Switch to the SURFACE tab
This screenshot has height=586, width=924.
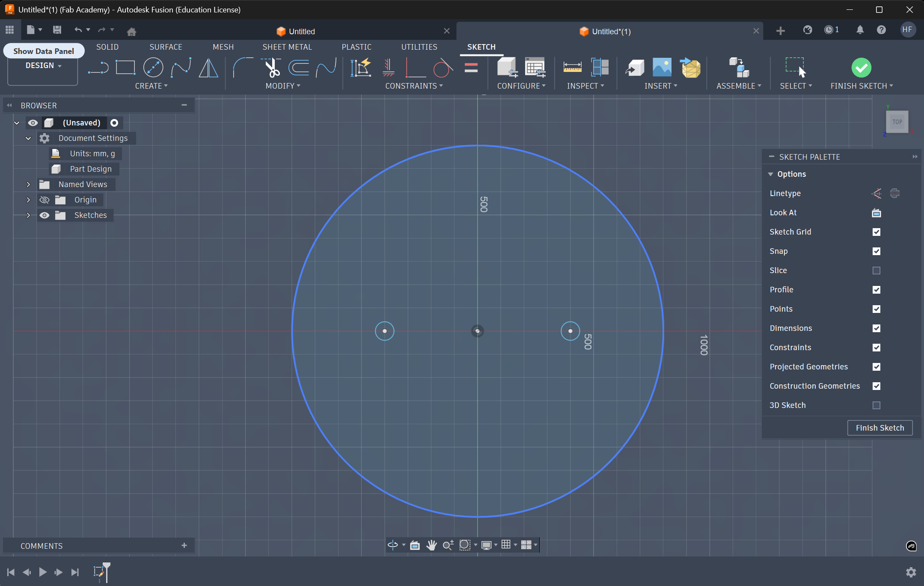[166, 47]
